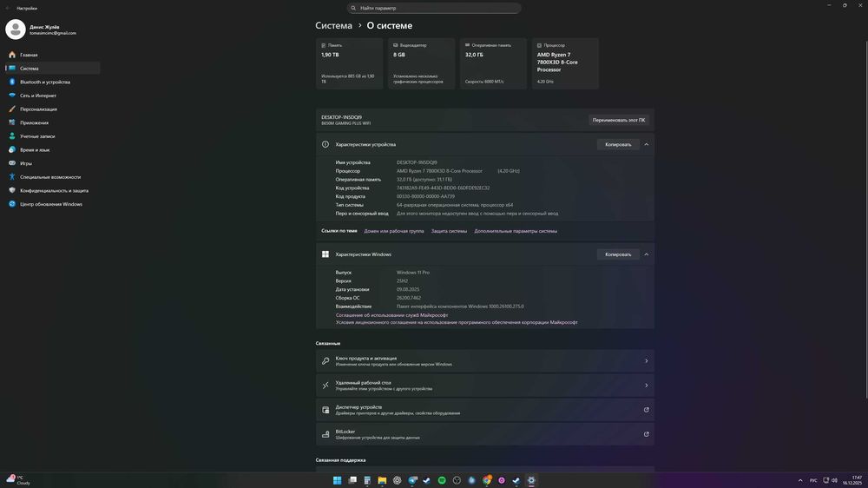Open Время и язык section
868x488 pixels.
pos(53,149)
